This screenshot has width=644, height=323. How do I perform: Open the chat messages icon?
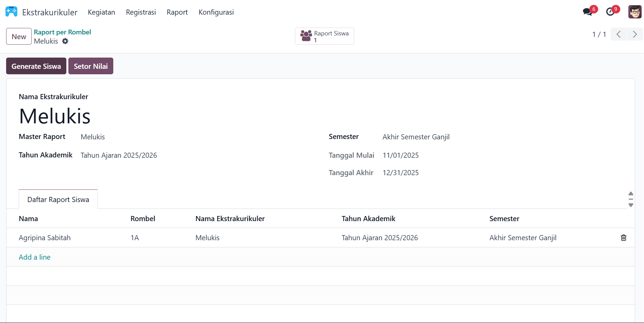[588, 12]
